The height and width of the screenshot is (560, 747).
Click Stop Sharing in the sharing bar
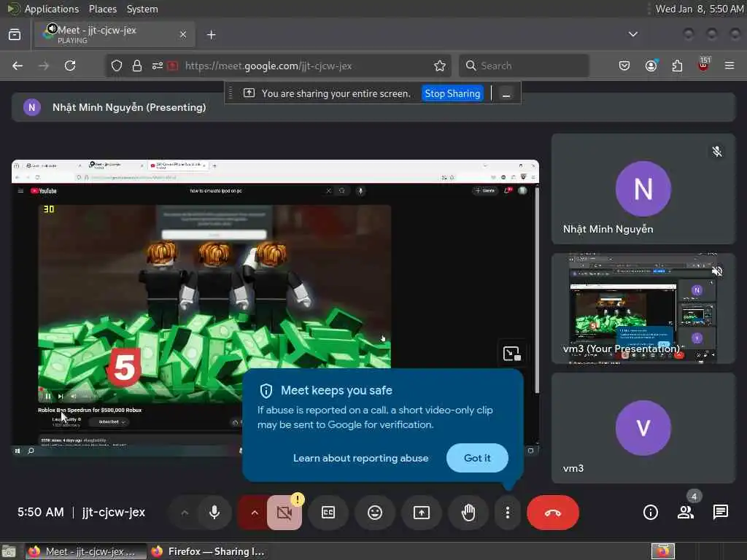point(452,93)
